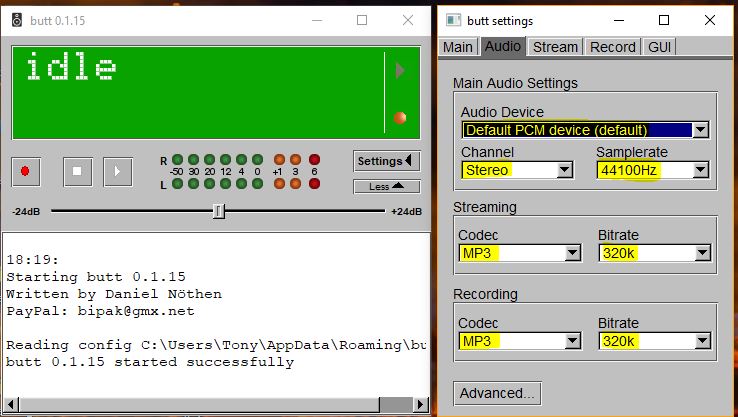
Task: Open the Audio Device dropdown
Action: (x=586, y=130)
